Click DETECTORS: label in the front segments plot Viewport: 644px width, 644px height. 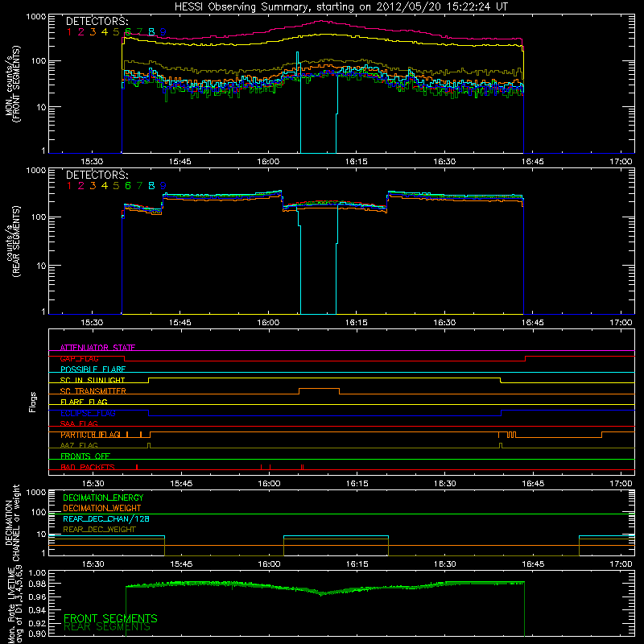(x=97, y=21)
